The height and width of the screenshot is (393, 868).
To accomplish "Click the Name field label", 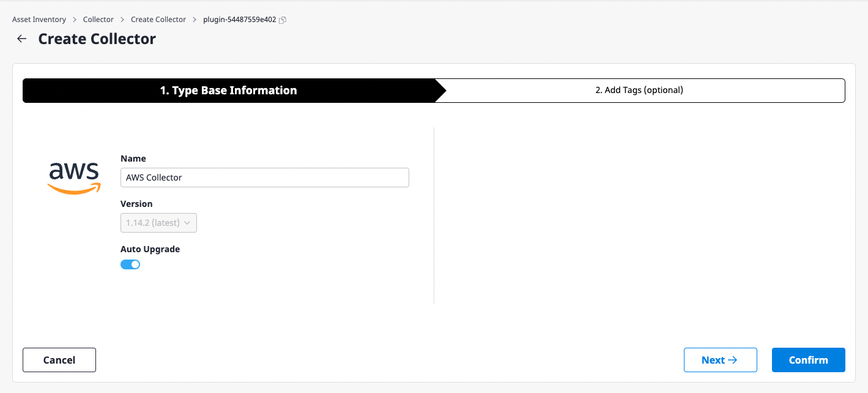I will 133,159.
